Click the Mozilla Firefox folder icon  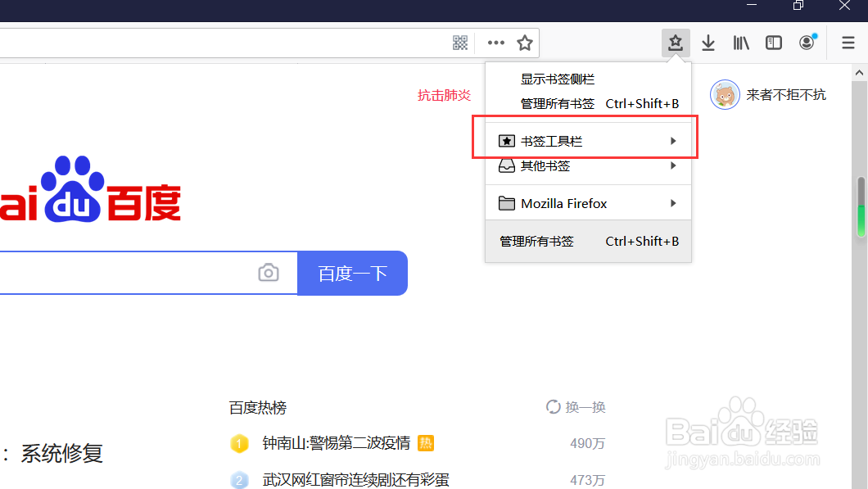pos(507,203)
